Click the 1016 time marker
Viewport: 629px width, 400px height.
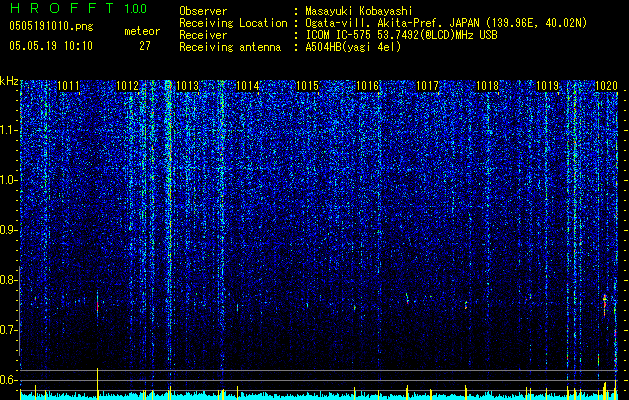click(368, 86)
